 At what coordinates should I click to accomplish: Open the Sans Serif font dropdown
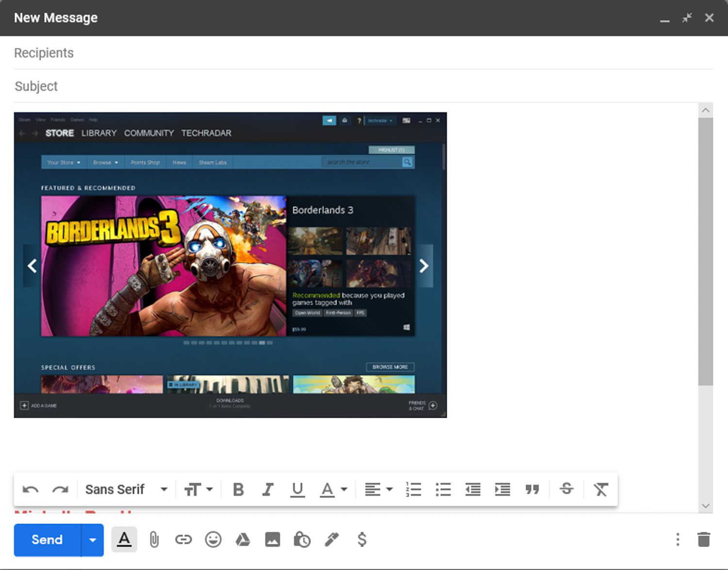[126, 489]
